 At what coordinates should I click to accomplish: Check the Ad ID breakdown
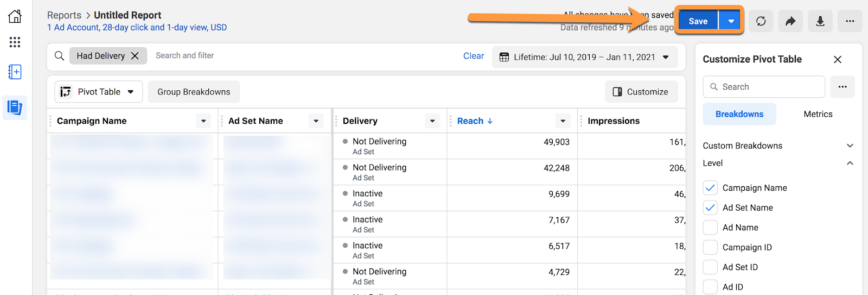click(x=710, y=287)
